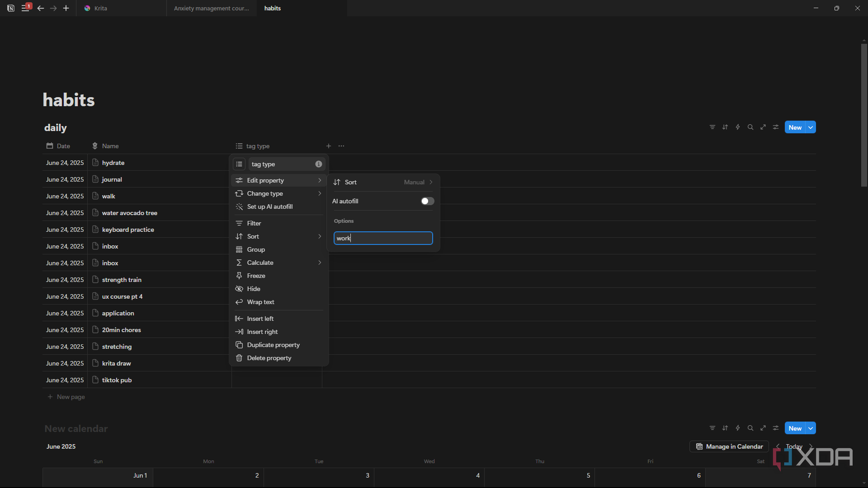Image resolution: width=868 pixels, height=488 pixels.
Task: Click the search icon in calendar toolbar
Action: (750, 428)
